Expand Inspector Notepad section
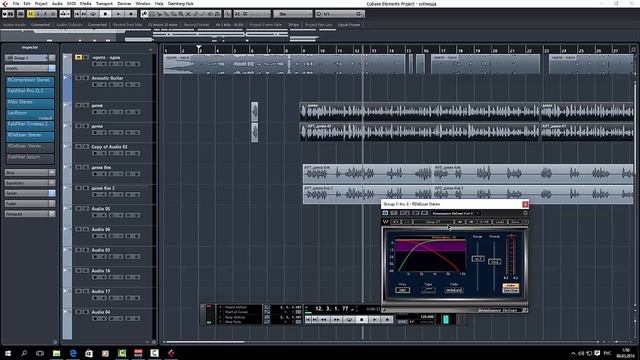The width and height of the screenshot is (640, 360). click(30, 214)
